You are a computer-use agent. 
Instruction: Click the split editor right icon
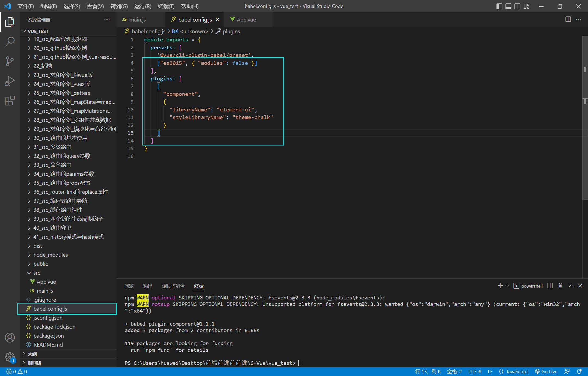click(568, 19)
